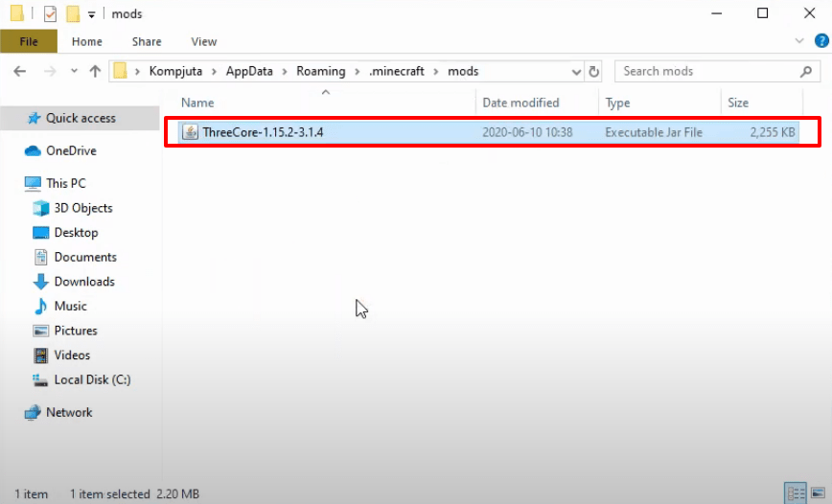Select Kompjuta in the address path
832x504 pixels.
(x=175, y=71)
